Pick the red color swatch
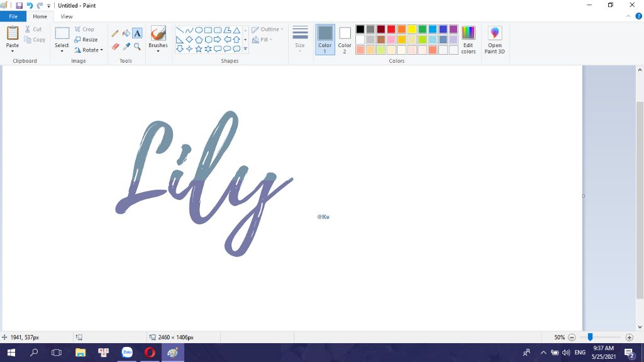The width and height of the screenshot is (644, 362). pos(391,29)
